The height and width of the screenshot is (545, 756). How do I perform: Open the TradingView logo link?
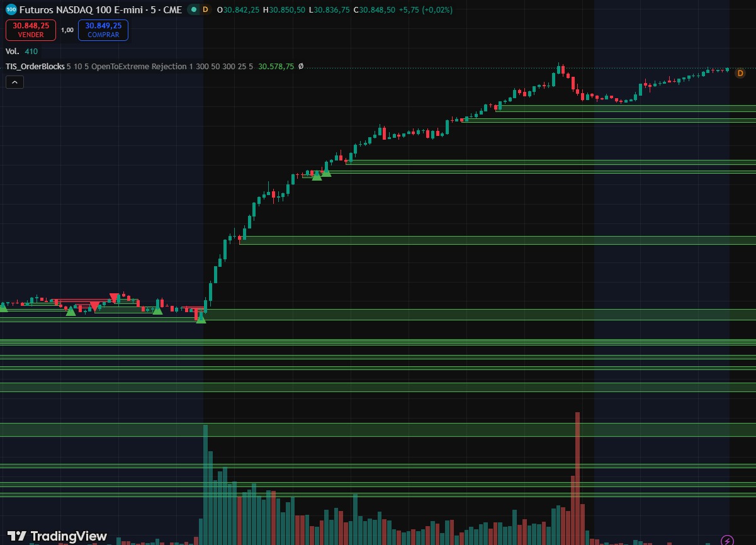point(57,536)
